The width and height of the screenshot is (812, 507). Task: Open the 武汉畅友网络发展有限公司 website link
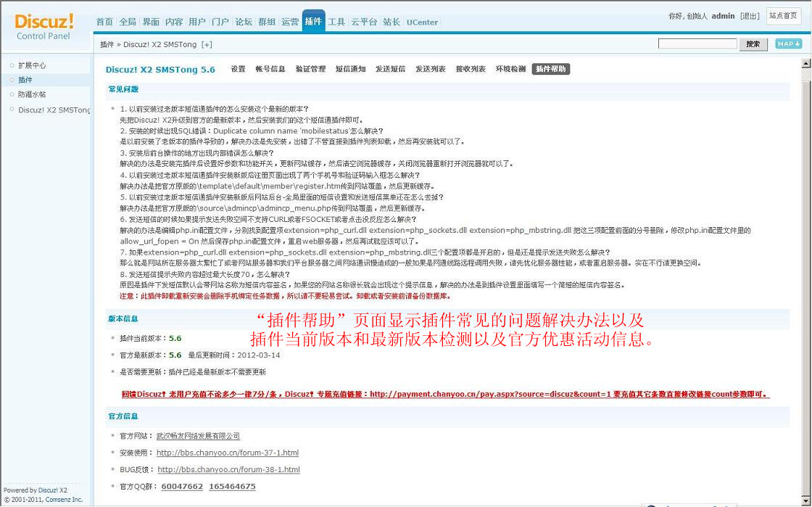199,436
